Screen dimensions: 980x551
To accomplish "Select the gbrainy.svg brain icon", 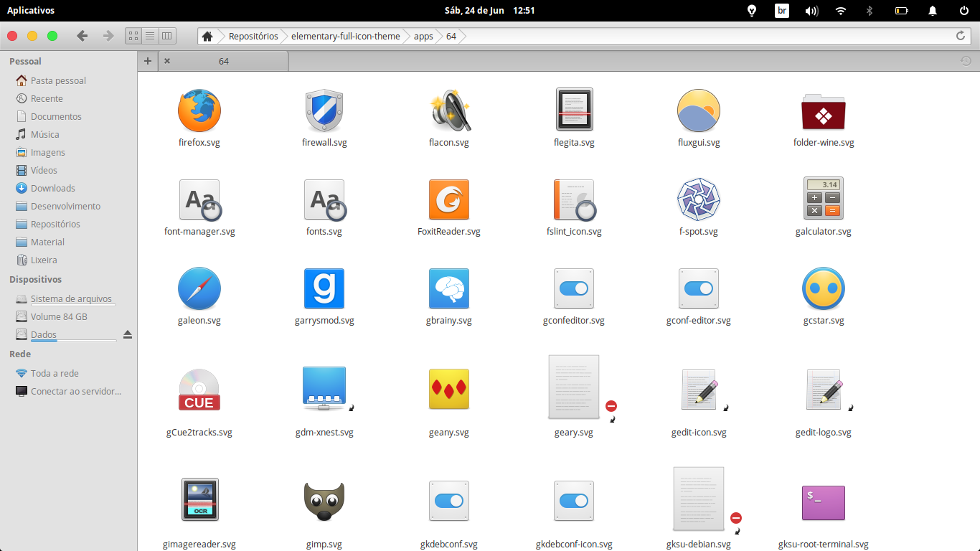I will coord(449,288).
